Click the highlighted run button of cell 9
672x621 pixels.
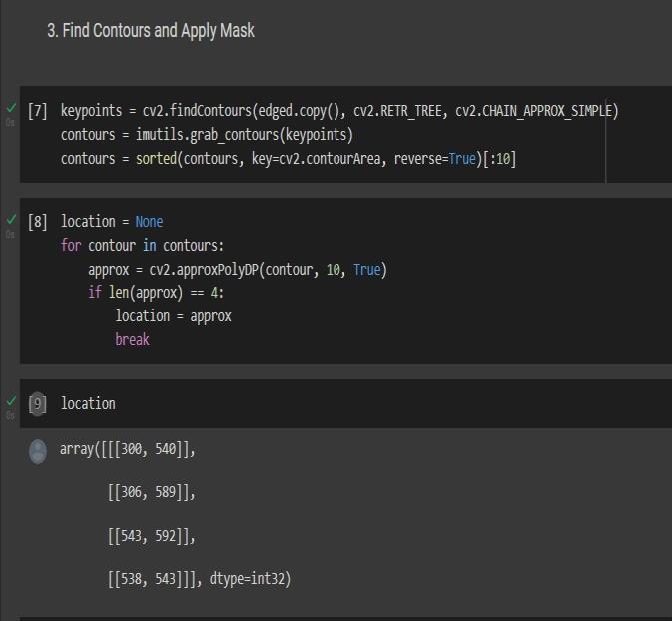click(x=38, y=404)
